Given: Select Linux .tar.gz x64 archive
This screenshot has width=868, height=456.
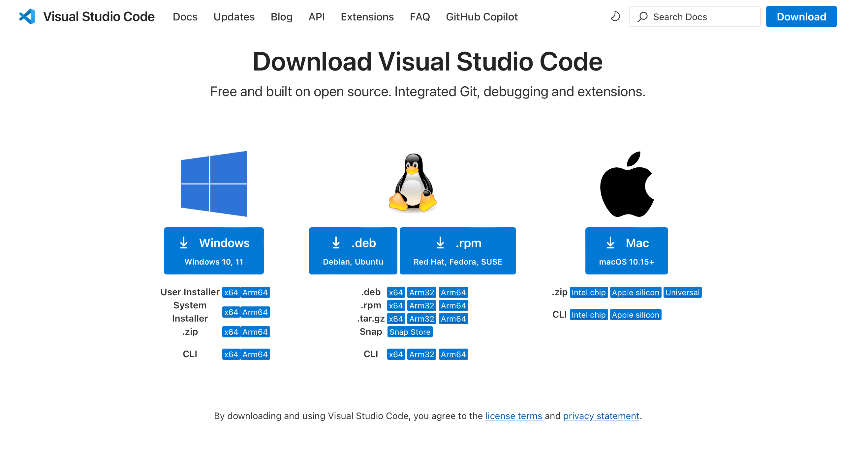Looking at the screenshot, I should [396, 319].
